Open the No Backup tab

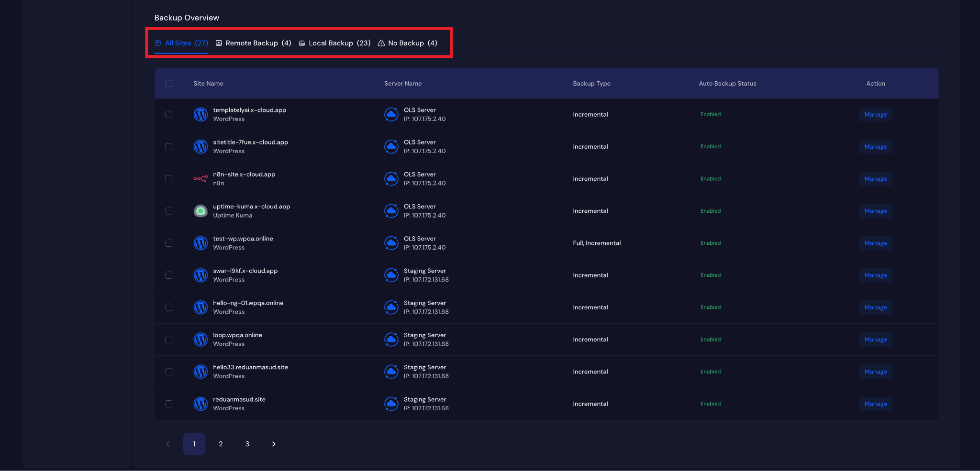[x=407, y=43]
